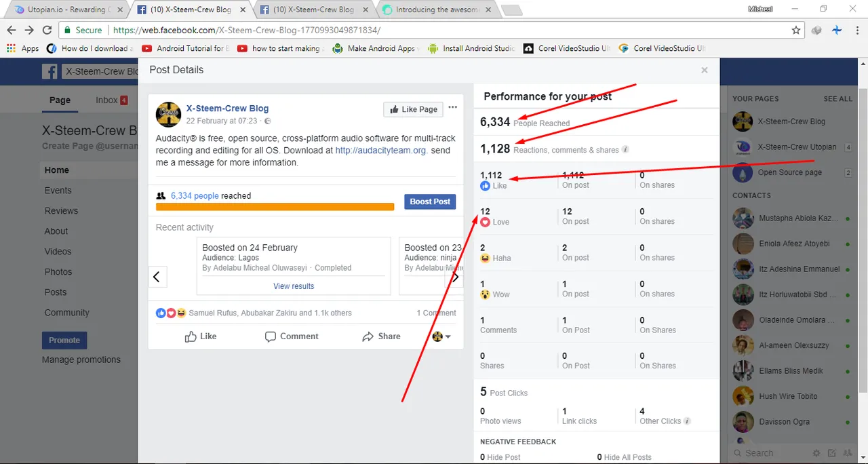Click the Share action on the post
The image size is (868, 464).
(x=381, y=336)
